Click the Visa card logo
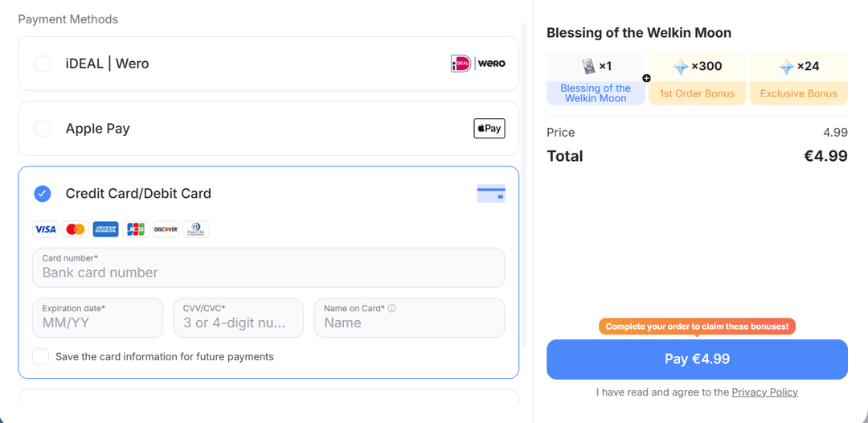The image size is (868, 423). coord(45,229)
